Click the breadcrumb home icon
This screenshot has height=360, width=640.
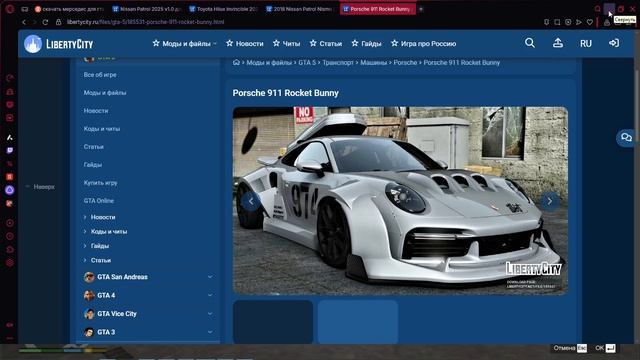point(236,62)
